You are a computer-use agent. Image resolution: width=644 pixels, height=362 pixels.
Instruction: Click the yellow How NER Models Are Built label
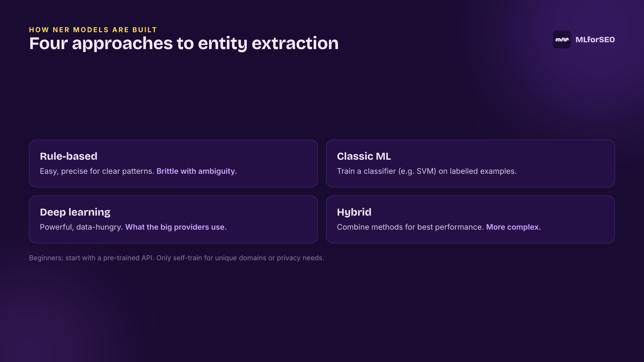[x=93, y=30]
